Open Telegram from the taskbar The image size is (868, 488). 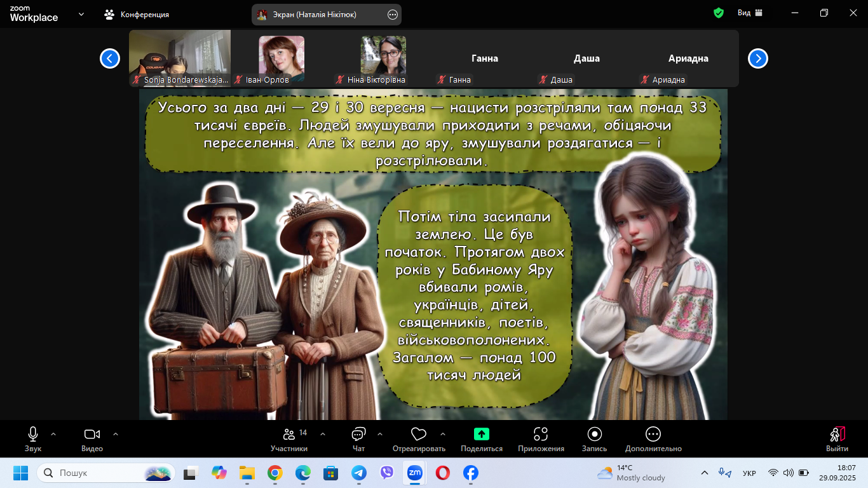tap(359, 473)
